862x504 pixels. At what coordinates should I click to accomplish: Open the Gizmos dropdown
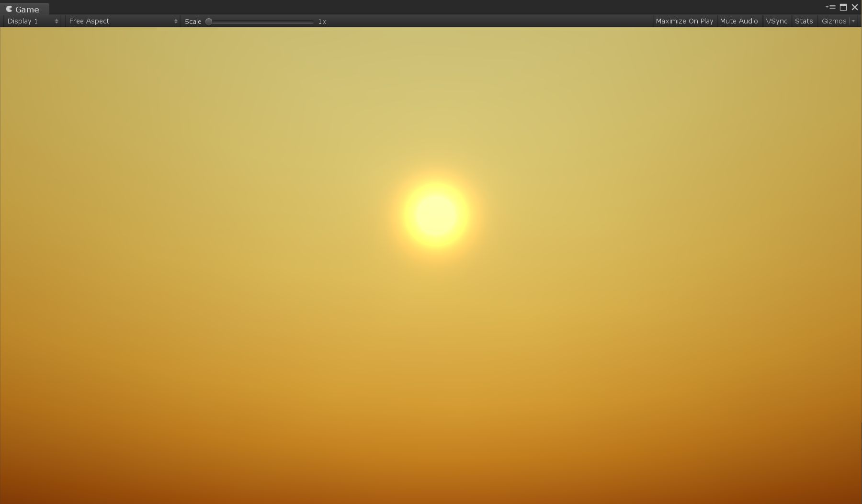835,21
